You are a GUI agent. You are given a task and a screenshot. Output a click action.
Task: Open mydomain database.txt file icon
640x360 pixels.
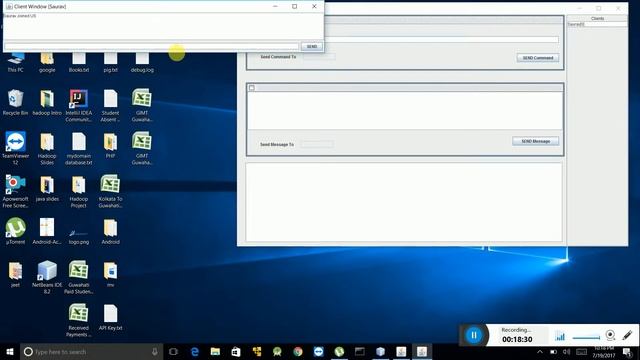click(78, 148)
